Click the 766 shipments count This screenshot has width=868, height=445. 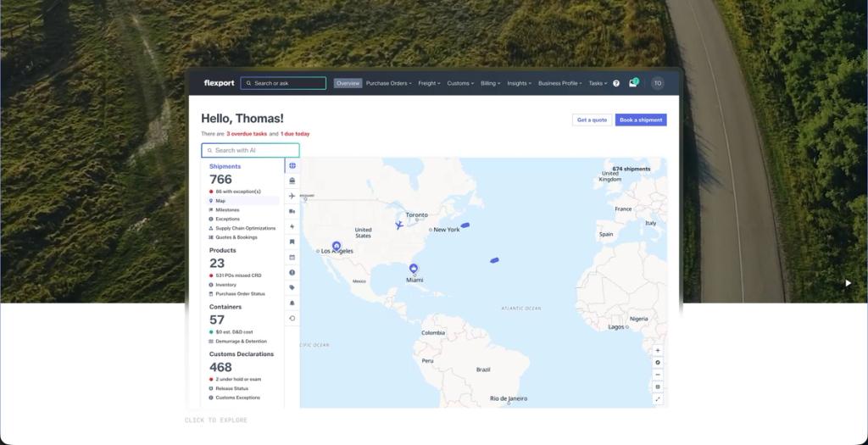[220, 180]
